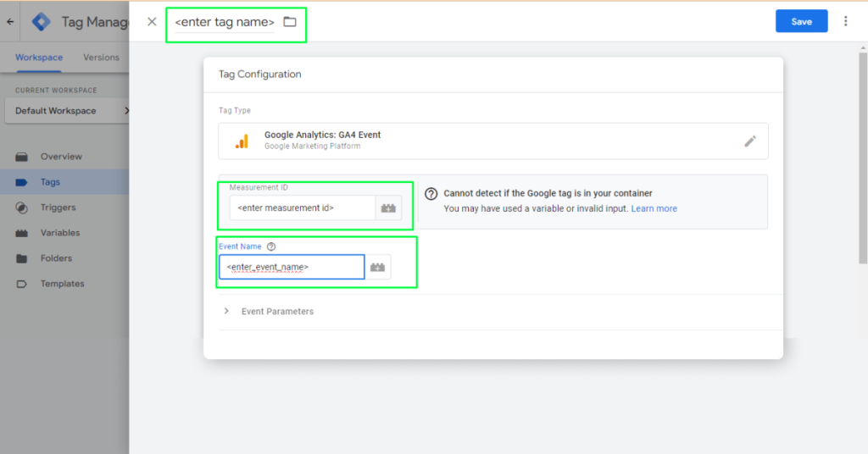Switch to the Versions tab
The width and height of the screenshot is (868, 454).
pyautogui.click(x=101, y=58)
